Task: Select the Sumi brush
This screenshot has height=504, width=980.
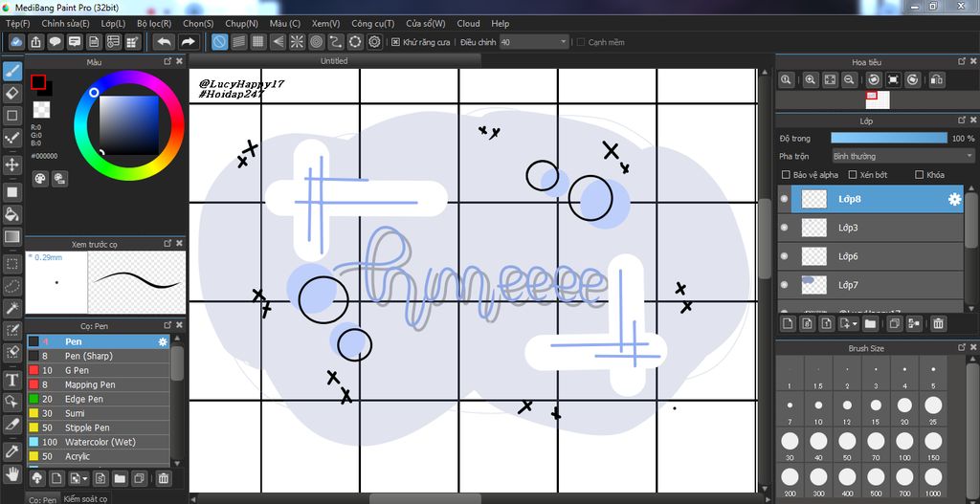Action: (x=98, y=413)
